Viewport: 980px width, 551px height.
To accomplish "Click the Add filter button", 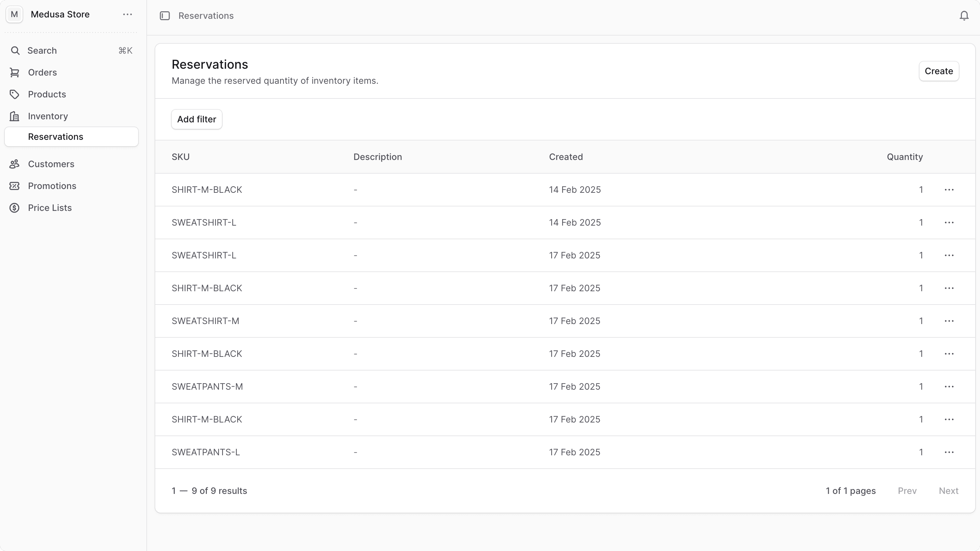I will point(196,119).
